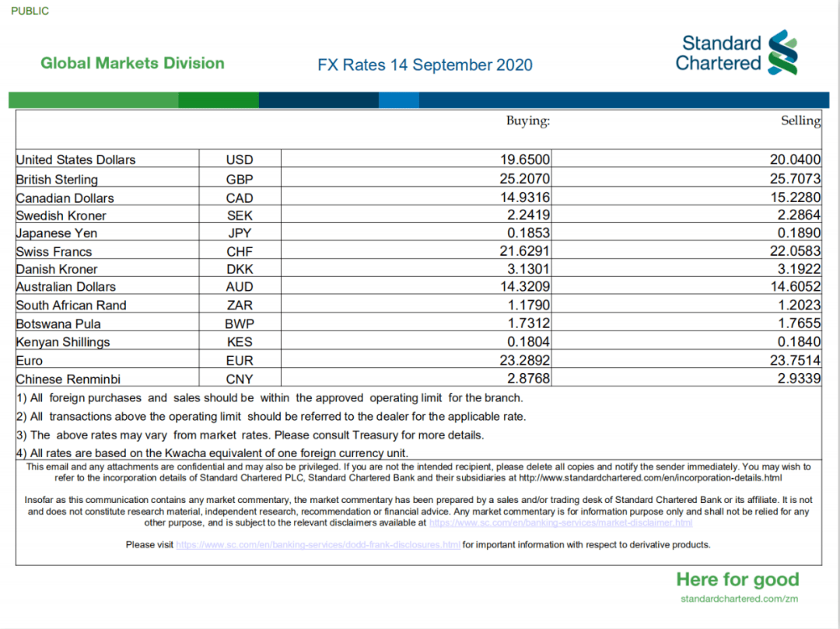Select Kenyan Shillings selling rate 0.1840
The image size is (840, 629).
tap(798, 342)
